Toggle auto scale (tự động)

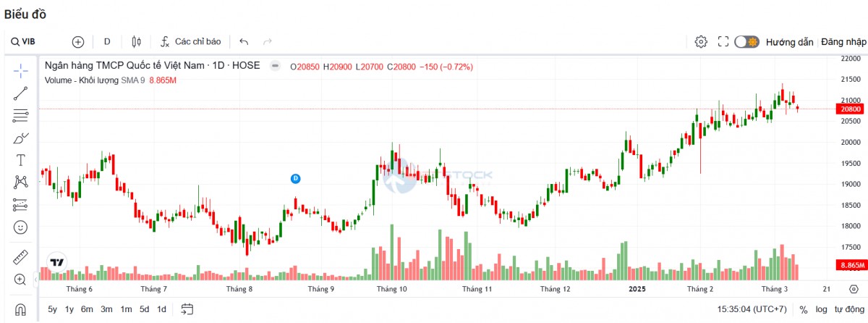tap(848, 309)
